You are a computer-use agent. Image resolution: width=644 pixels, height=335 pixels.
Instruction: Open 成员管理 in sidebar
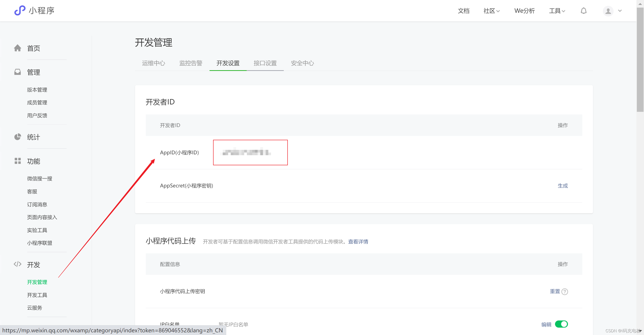click(x=37, y=102)
